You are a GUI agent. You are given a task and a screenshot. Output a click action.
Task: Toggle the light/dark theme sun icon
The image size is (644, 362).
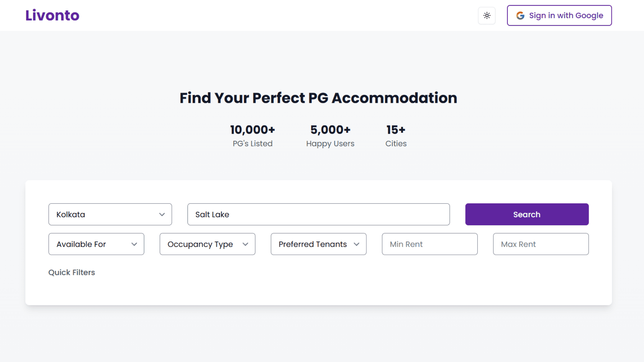pos(487,15)
